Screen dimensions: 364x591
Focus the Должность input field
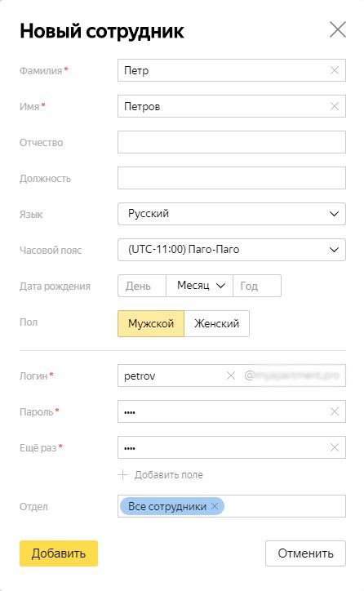(x=232, y=178)
